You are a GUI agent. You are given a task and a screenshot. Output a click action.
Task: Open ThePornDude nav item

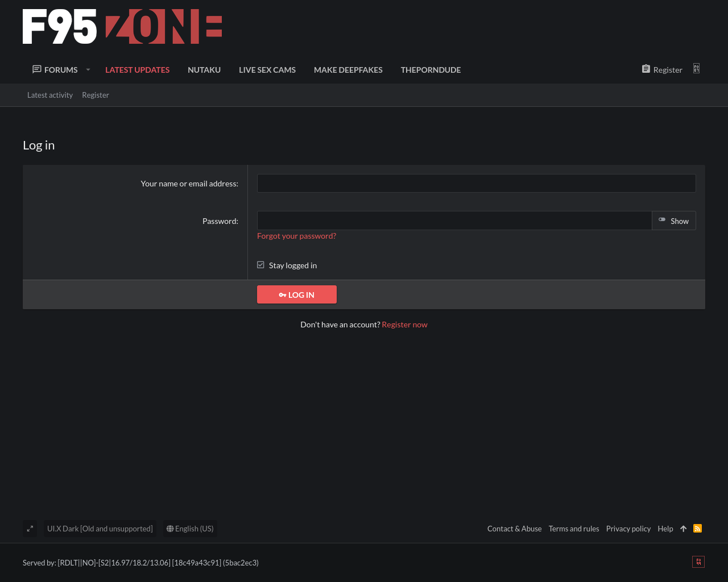[x=431, y=69]
